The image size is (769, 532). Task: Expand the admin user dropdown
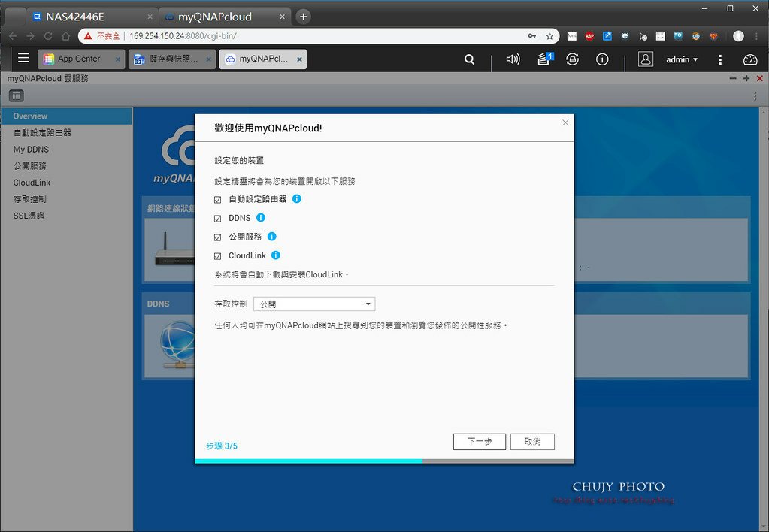coord(682,59)
